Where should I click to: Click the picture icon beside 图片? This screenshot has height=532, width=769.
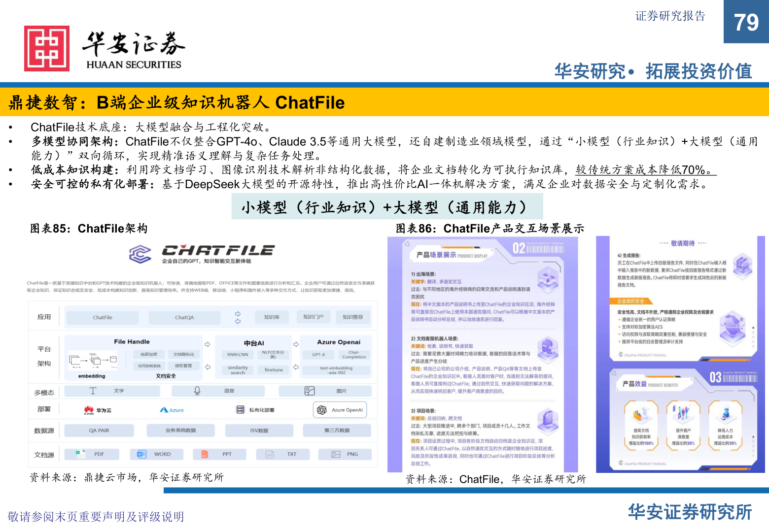(x=309, y=391)
